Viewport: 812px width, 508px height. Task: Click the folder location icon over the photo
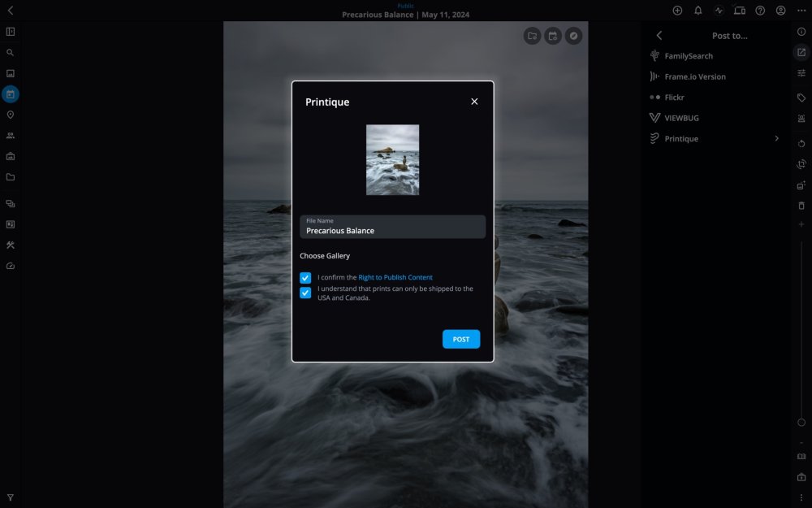click(532, 36)
